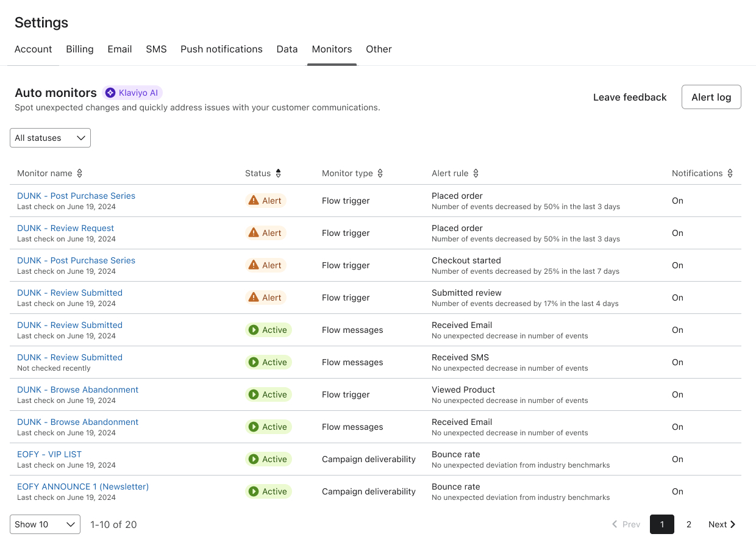Click the Prev page chevron icon
The height and width of the screenshot is (556, 756).
coord(615,524)
